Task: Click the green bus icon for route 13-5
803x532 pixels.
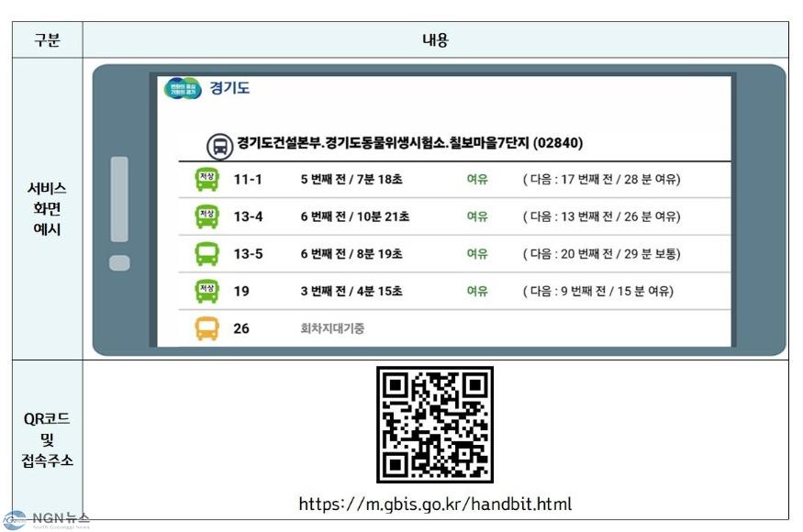Action: coord(206,254)
